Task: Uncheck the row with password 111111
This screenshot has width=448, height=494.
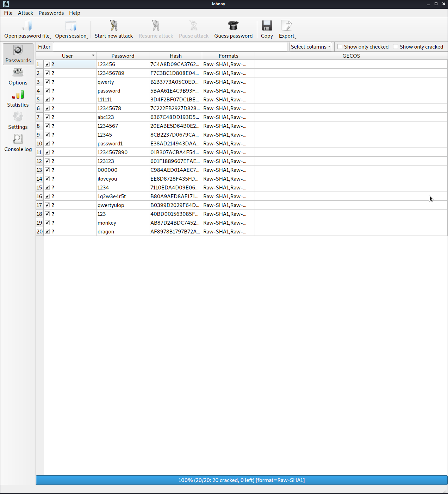Action: [x=47, y=99]
